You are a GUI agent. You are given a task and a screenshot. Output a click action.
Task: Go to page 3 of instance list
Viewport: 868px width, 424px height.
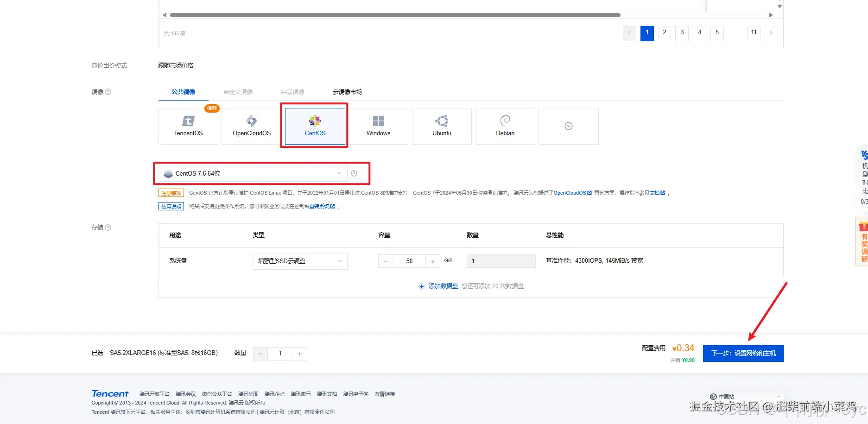pyautogui.click(x=682, y=33)
